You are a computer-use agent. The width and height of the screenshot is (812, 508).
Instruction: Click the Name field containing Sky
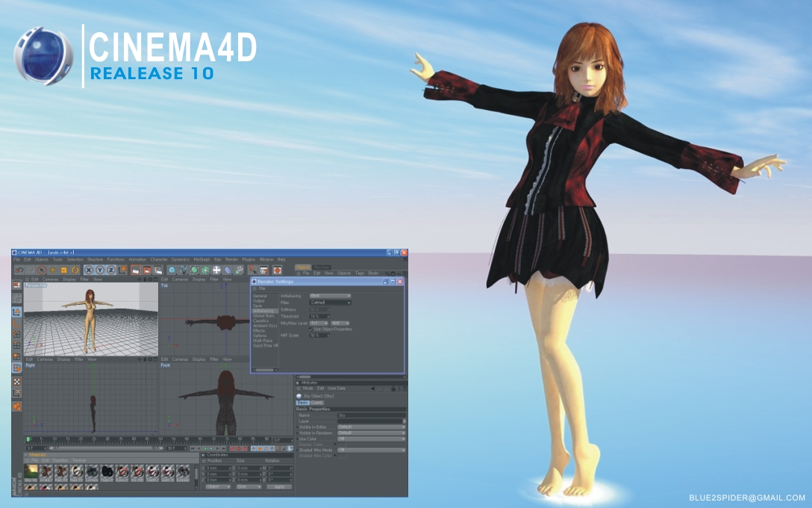[x=371, y=415]
